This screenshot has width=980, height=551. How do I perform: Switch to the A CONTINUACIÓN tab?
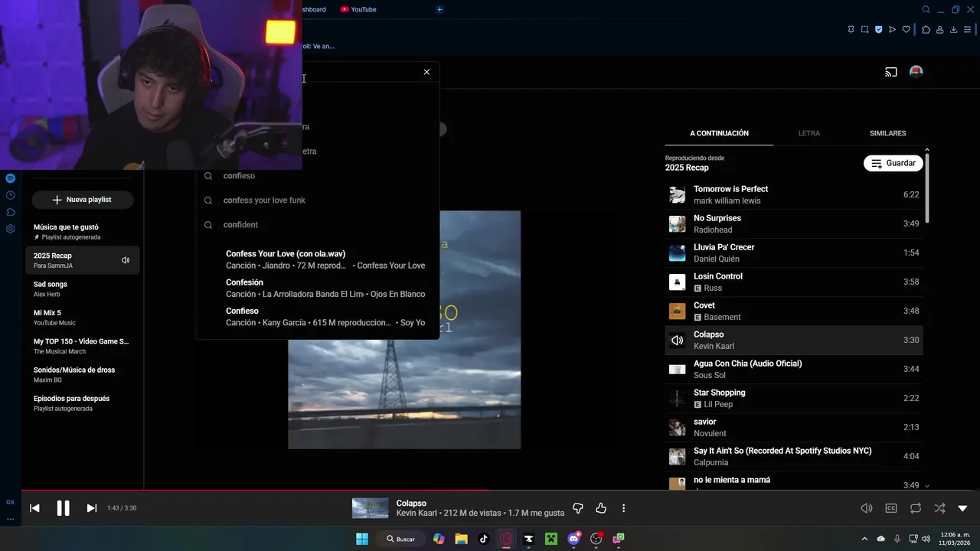click(x=719, y=133)
